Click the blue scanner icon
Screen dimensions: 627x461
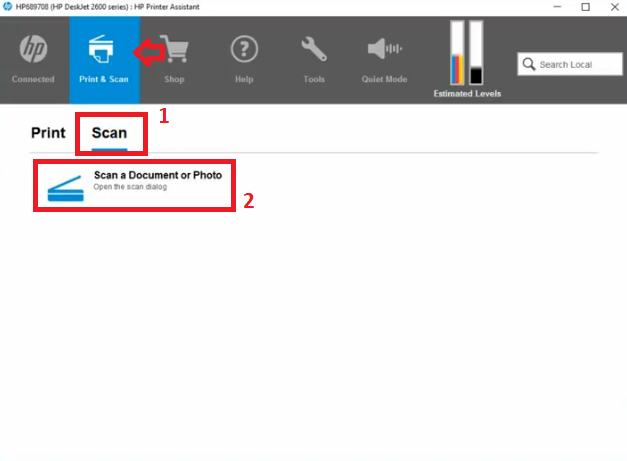tap(66, 188)
